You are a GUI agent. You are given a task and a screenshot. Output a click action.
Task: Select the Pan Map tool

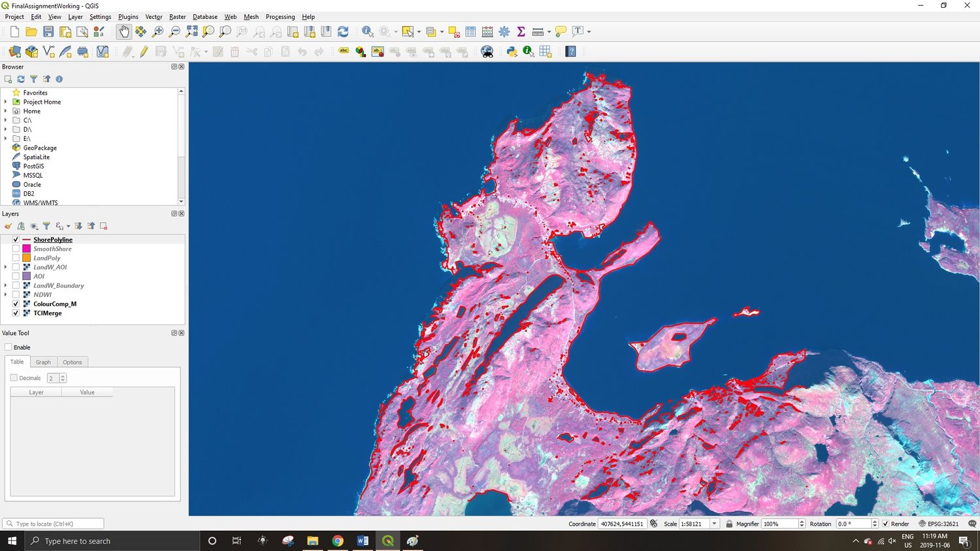pyautogui.click(x=123, y=31)
